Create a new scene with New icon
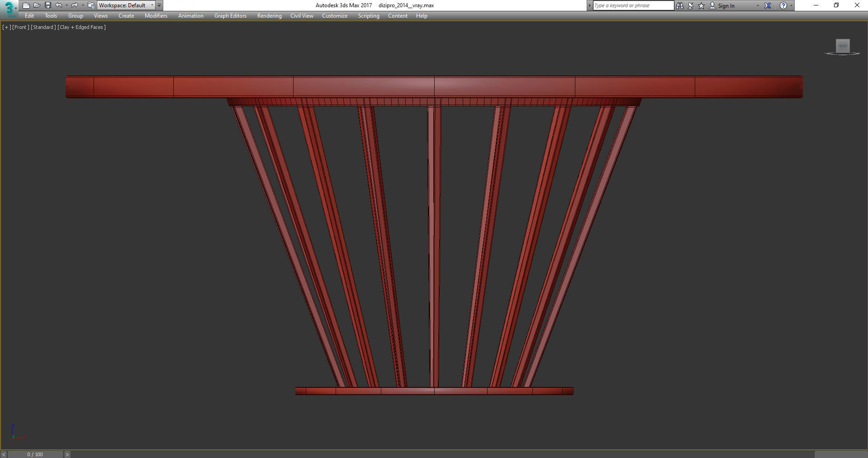The height and width of the screenshot is (458, 868). [x=26, y=5]
